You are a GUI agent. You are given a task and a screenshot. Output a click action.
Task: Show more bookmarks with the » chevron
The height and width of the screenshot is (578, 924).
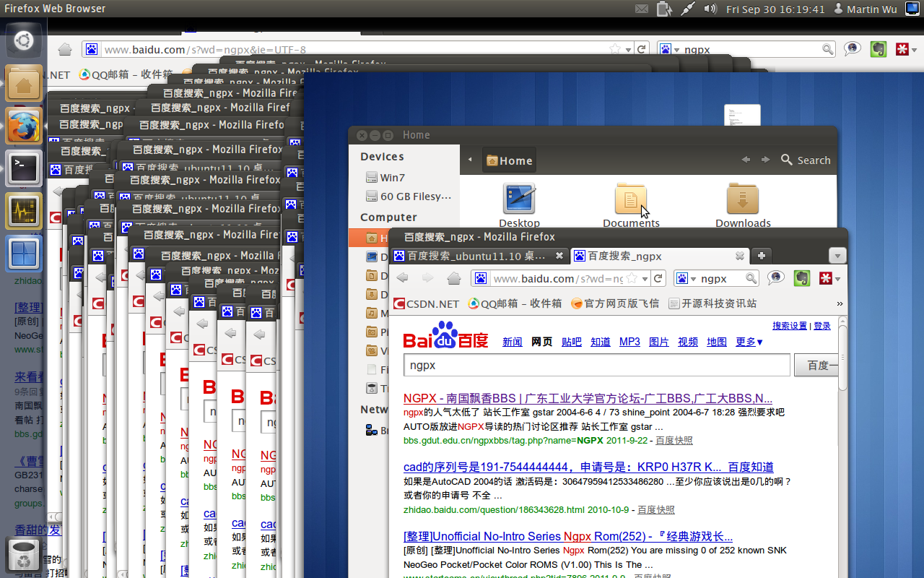(x=840, y=303)
